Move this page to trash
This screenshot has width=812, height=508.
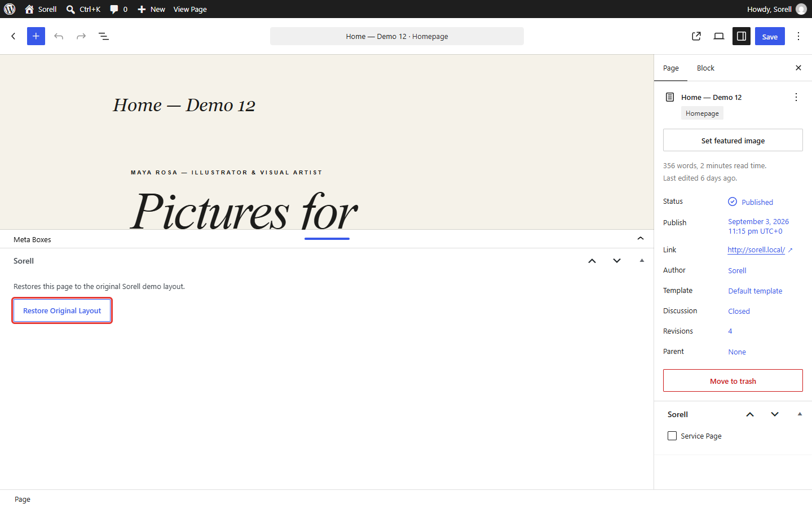[733, 381]
